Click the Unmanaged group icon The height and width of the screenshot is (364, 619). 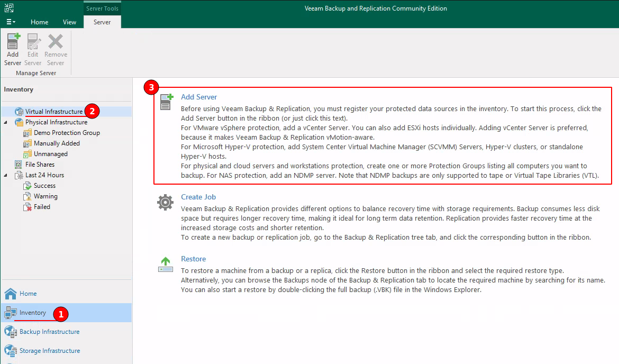point(27,154)
